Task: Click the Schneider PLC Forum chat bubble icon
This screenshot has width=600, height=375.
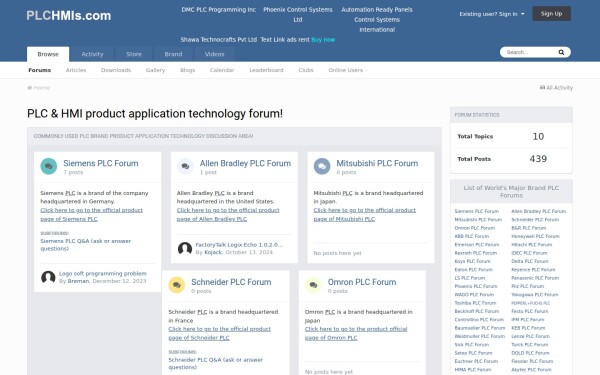Action: click(176, 285)
